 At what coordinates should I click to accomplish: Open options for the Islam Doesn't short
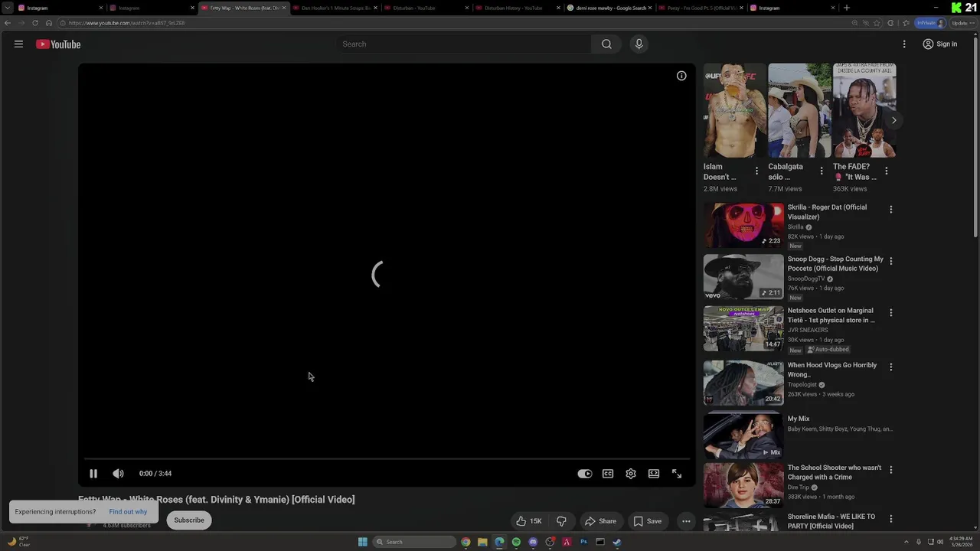click(756, 171)
